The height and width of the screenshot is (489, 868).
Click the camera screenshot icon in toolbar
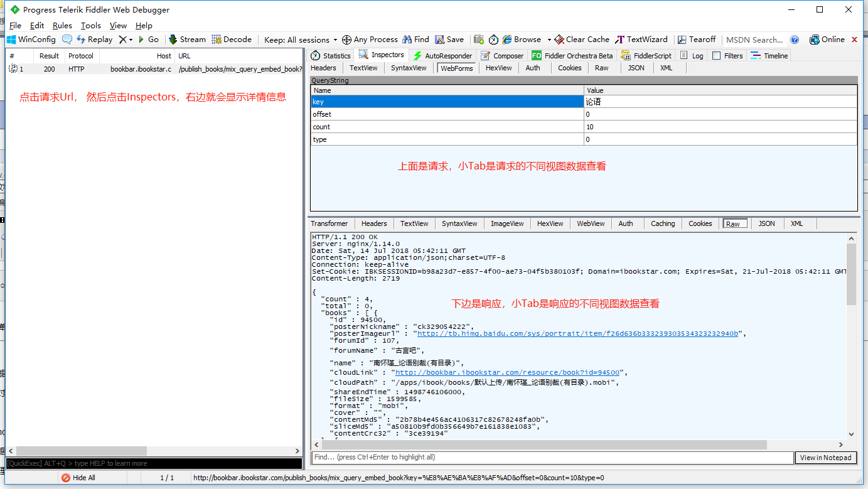[479, 40]
